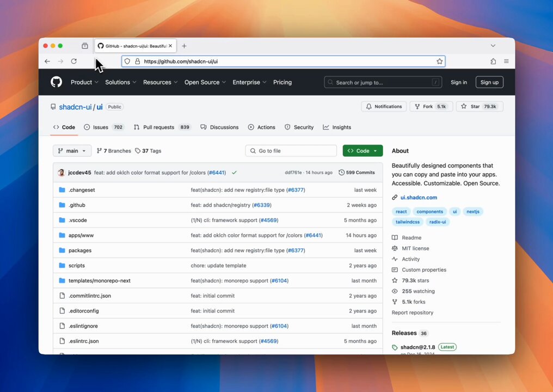
Task: Click the 5.1k forks sidebar icon
Action: (395, 302)
